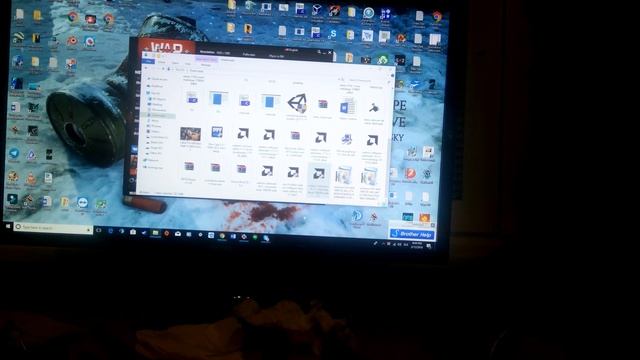This screenshot has height=360, width=640.
Task: Open the Action Center notifications icon
Action: (x=429, y=246)
